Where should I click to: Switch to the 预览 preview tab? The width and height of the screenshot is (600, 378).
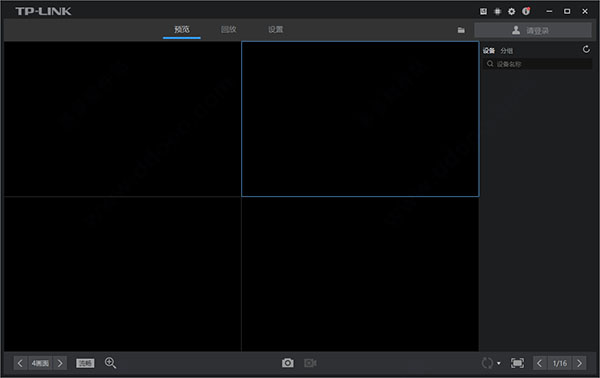[182, 29]
